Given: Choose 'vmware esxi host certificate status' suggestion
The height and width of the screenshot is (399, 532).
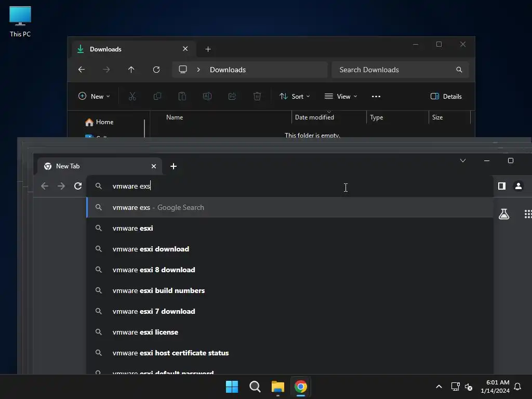Looking at the screenshot, I should point(290,353).
